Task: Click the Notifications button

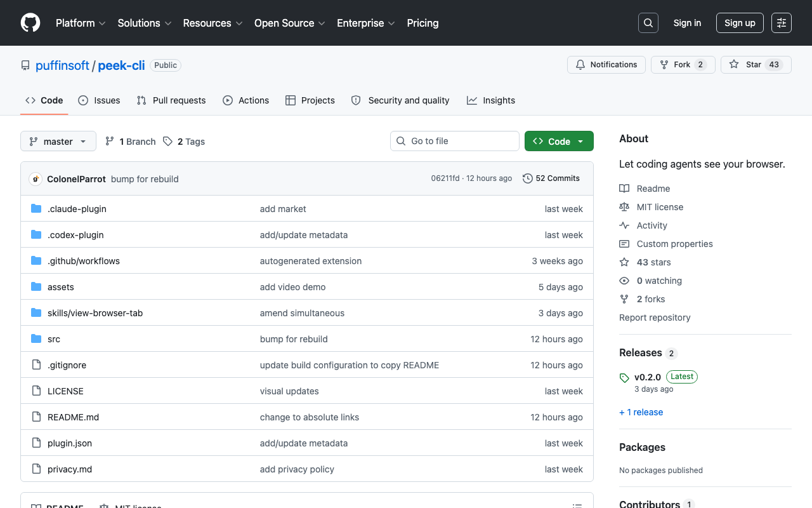Action: (606, 65)
